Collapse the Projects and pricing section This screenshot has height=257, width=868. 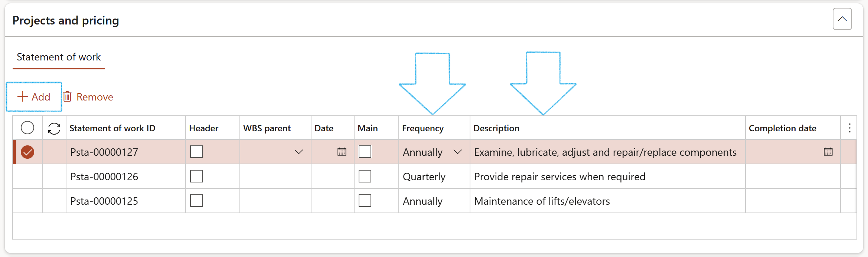click(842, 19)
